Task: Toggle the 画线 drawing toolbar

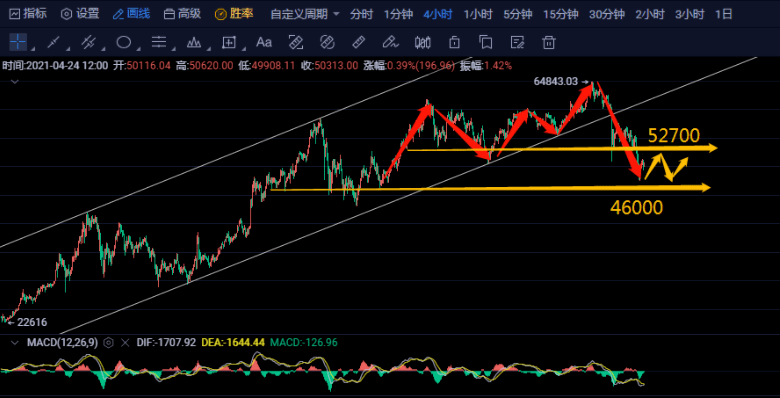Action: [131, 14]
